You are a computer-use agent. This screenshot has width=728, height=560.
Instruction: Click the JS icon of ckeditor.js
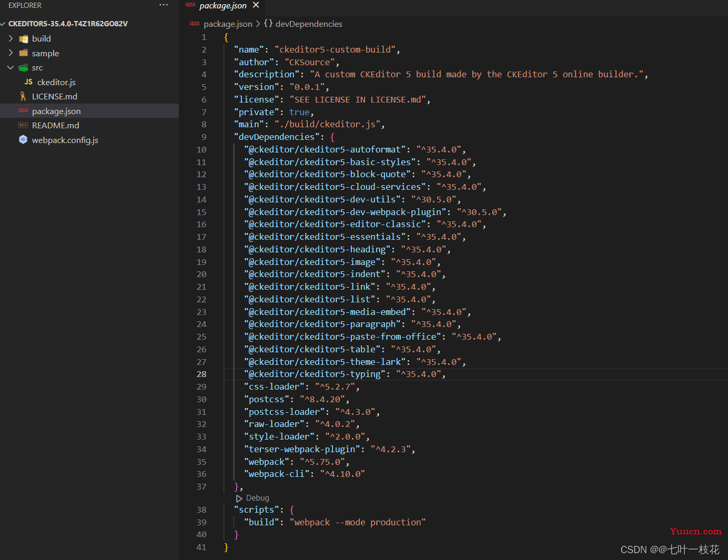pos(28,82)
